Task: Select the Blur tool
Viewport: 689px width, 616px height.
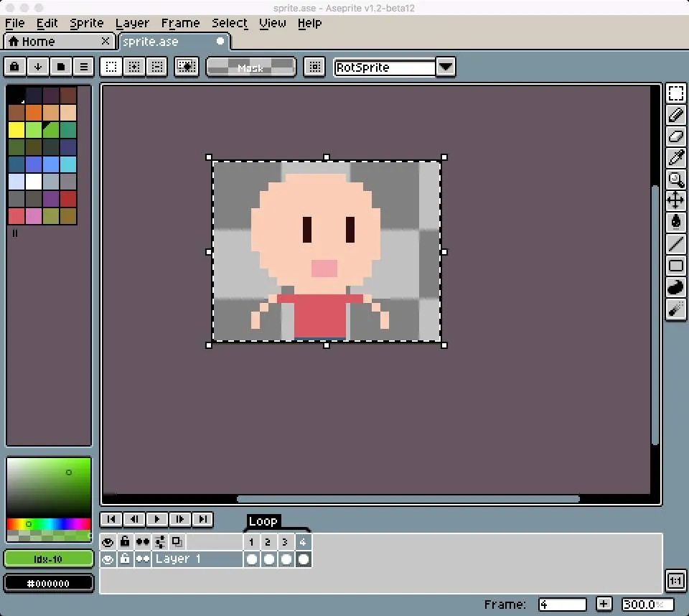Action: click(676, 309)
